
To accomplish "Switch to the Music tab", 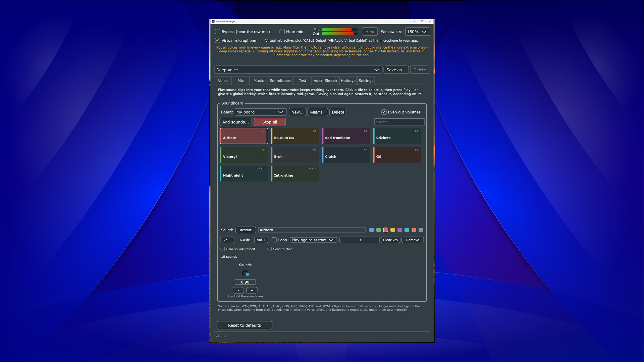I will point(259,81).
